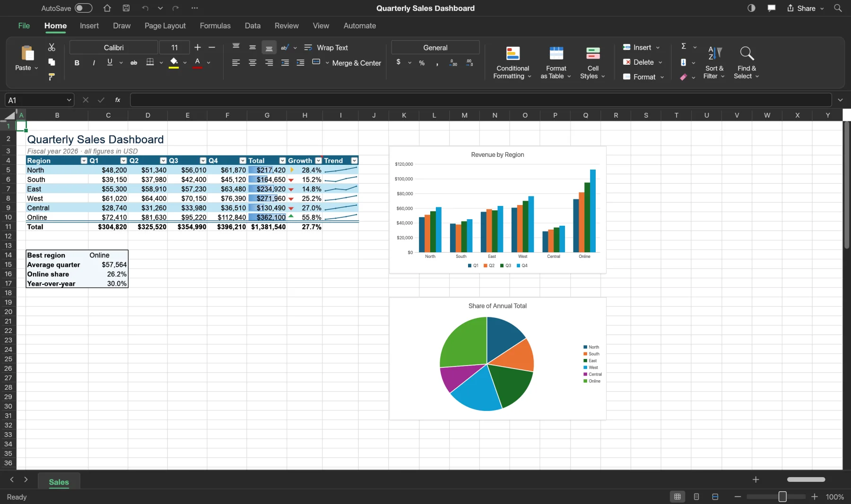
Task: Click the decrease decimal icon
Action: click(469, 63)
